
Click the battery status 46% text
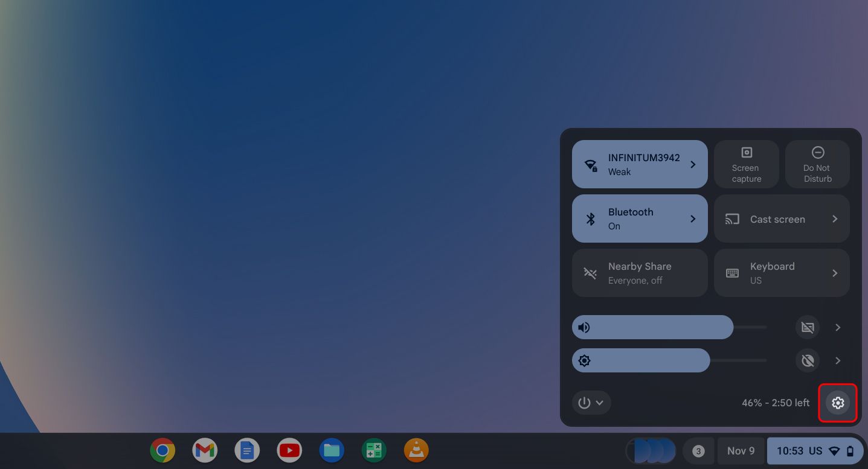point(776,403)
